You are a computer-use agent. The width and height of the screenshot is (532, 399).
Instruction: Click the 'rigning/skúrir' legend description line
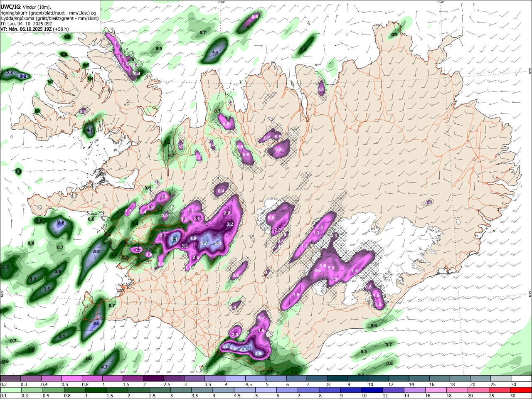coord(48,13)
